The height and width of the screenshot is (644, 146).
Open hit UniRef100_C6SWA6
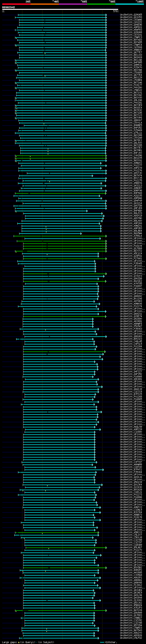point(131,20)
